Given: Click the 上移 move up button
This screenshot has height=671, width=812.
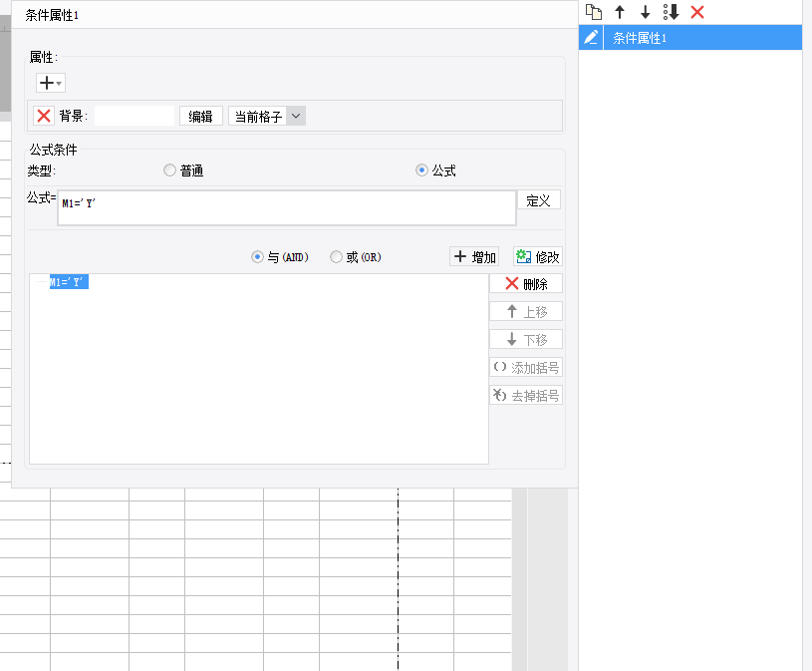Looking at the screenshot, I should 526,311.
